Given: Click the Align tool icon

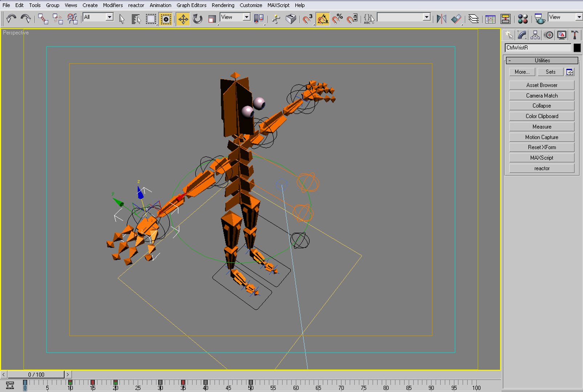Looking at the screenshot, I should pyautogui.click(x=456, y=19).
